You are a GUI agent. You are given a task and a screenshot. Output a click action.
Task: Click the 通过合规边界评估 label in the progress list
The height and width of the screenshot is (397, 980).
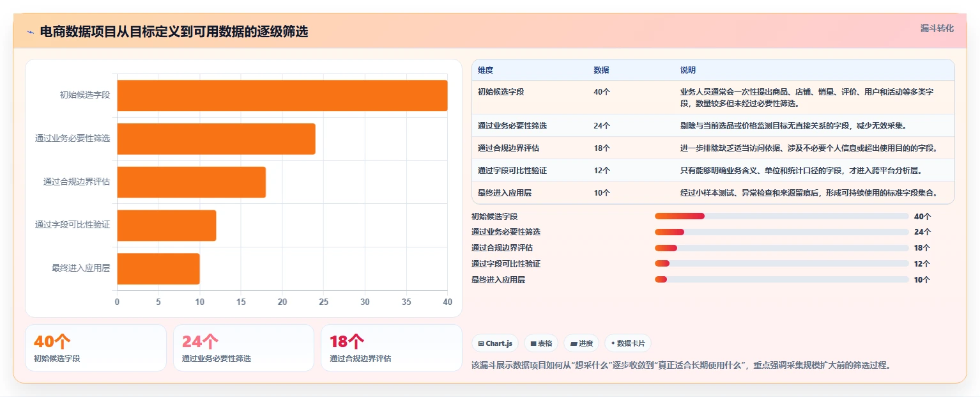[502, 248]
